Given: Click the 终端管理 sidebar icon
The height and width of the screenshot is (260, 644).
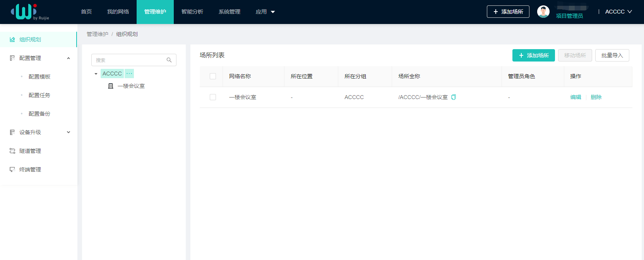Looking at the screenshot, I should pos(12,169).
